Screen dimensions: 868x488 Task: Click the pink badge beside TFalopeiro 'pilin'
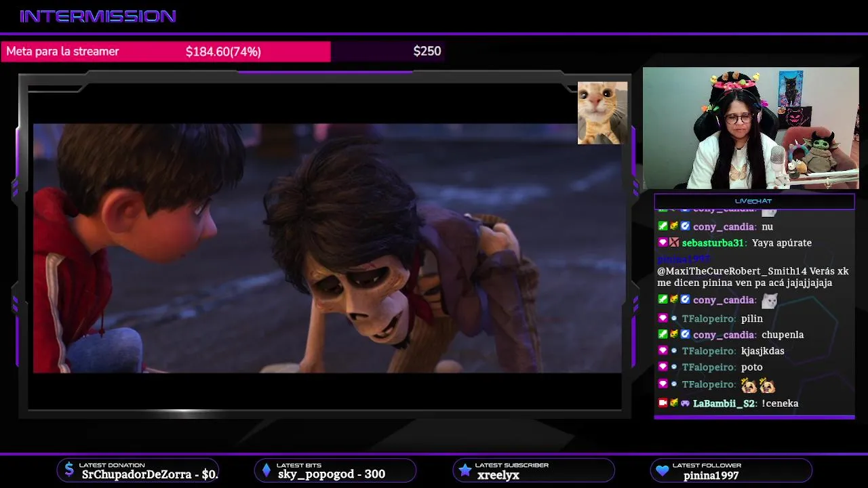(x=663, y=319)
